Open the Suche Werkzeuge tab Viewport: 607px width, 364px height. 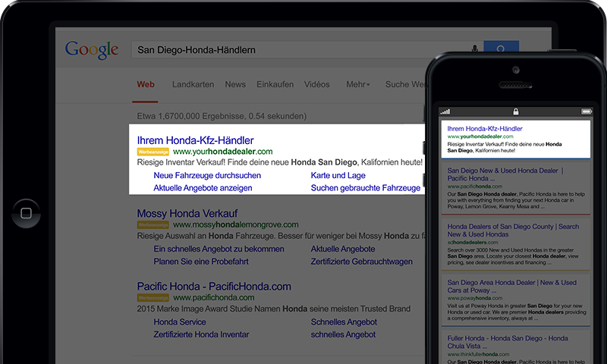tap(405, 84)
